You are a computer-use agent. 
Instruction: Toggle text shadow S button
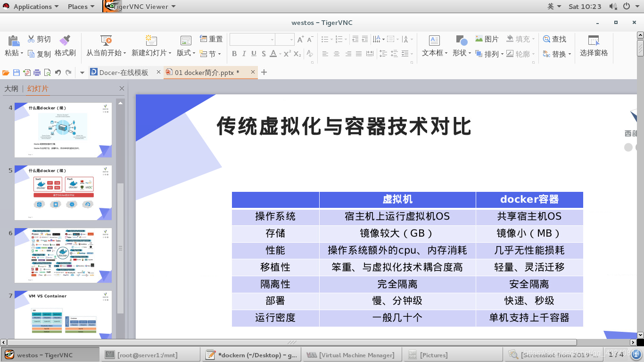(x=264, y=54)
